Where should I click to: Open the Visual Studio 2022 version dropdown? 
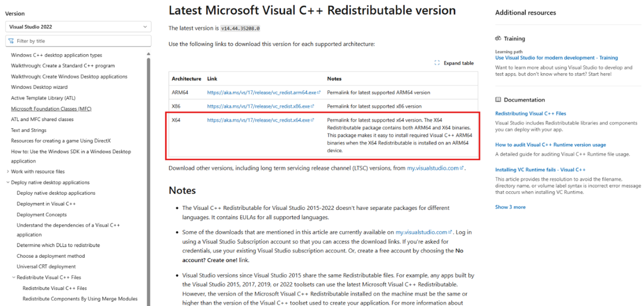pyautogui.click(x=78, y=27)
